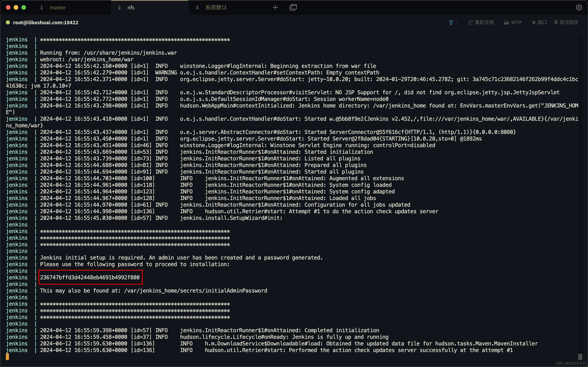Click the highlighted Jenkins initial admin password
Image resolution: width=588 pixels, height=367 pixels.
pos(90,277)
